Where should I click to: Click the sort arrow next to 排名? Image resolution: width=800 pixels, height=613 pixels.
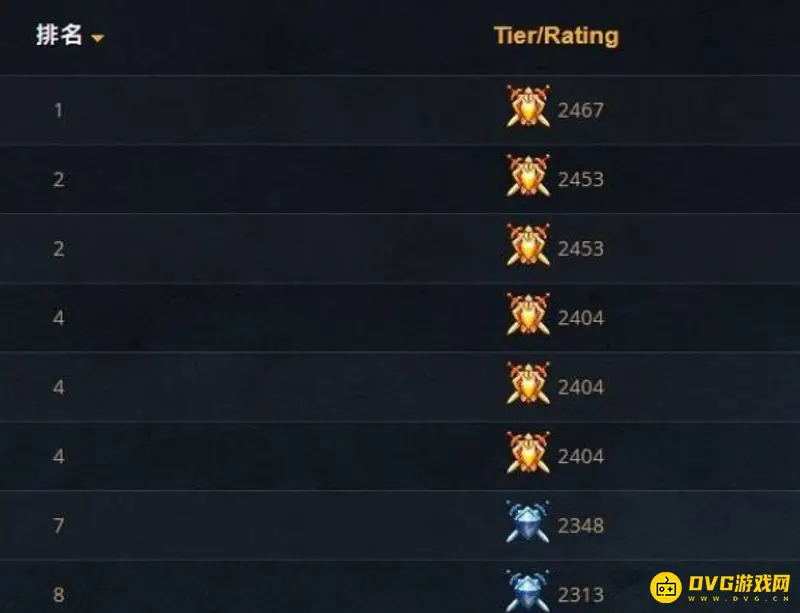pos(97,38)
